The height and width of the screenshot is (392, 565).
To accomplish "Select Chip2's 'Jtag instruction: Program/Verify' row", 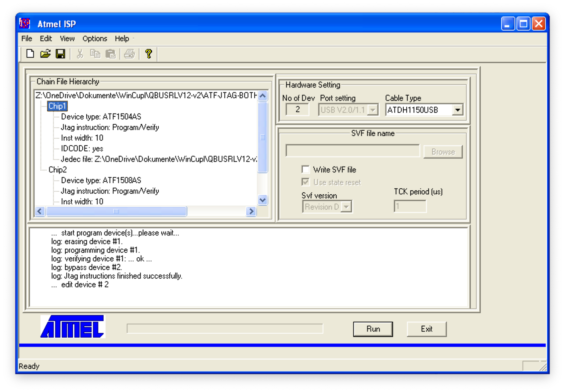I will point(110,191).
